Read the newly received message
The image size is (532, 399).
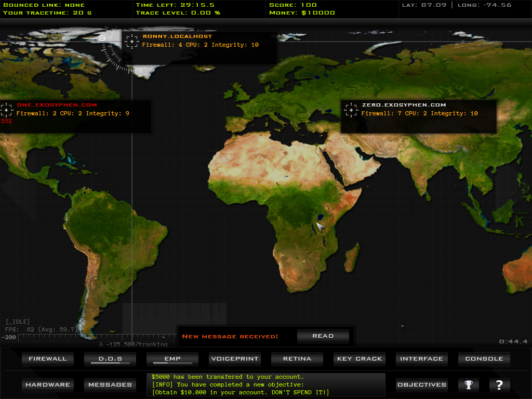click(x=323, y=336)
